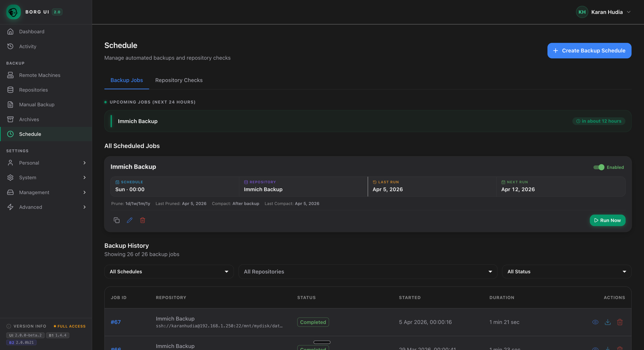Open Repositories page from sidebar
The width and height of the screenshot is (644, 350).
tap(46, 90)
